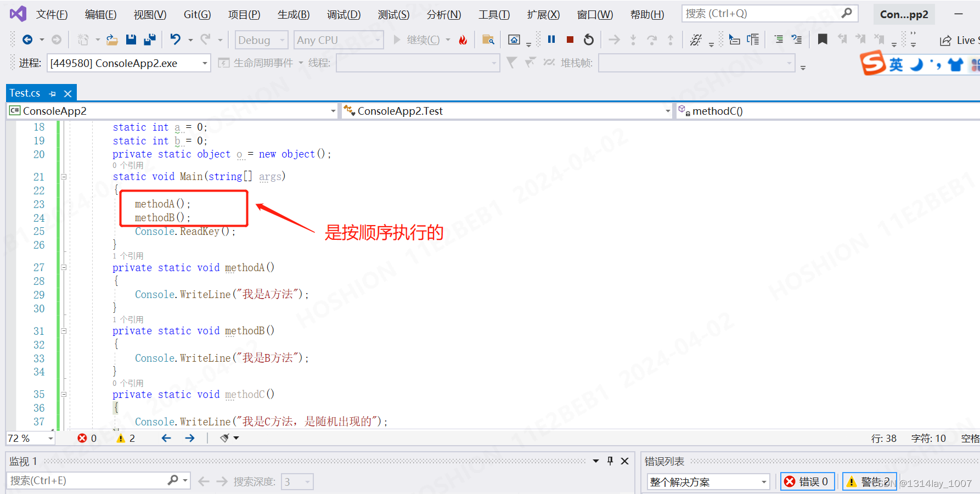The image size is (980, 494).
Task: Click the home window toolbar icon
Action: (x=514, y=40)
